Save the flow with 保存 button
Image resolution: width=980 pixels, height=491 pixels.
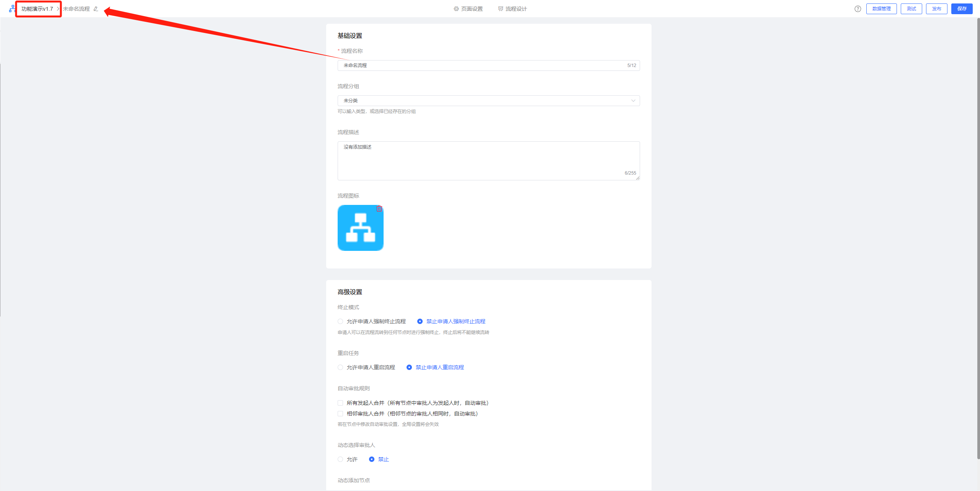coord(962,9)
